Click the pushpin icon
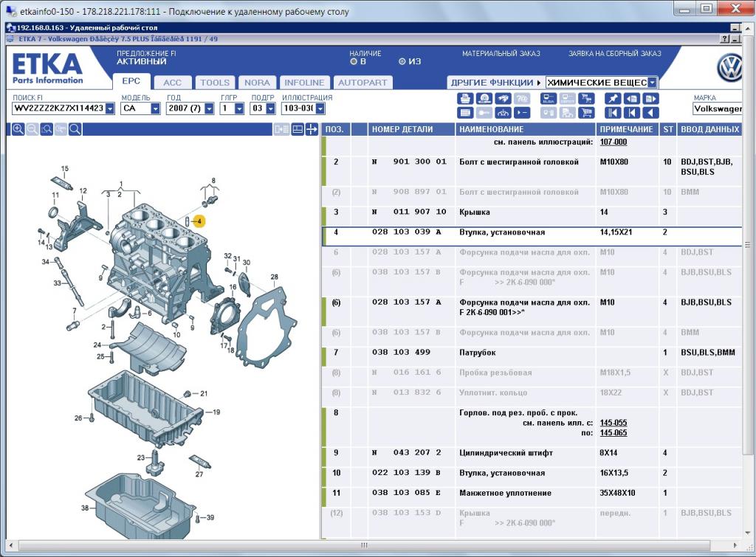 pos(612,99)
